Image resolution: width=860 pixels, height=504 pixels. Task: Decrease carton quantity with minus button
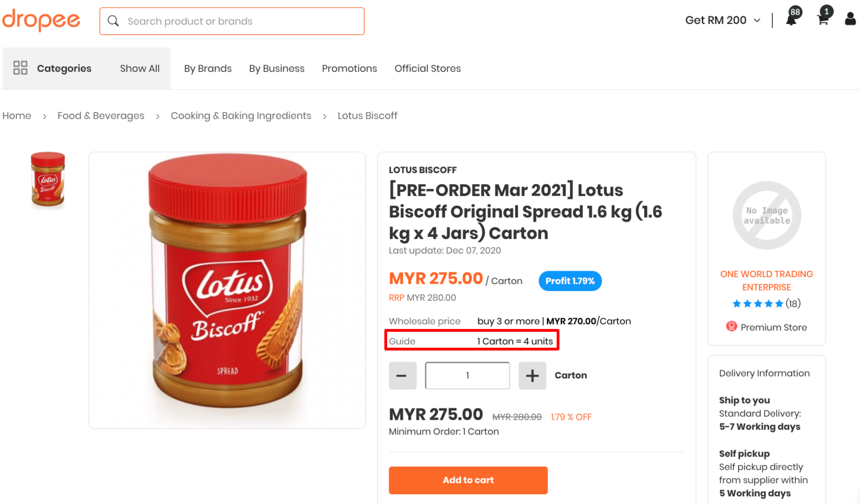[x=402, y=375]
